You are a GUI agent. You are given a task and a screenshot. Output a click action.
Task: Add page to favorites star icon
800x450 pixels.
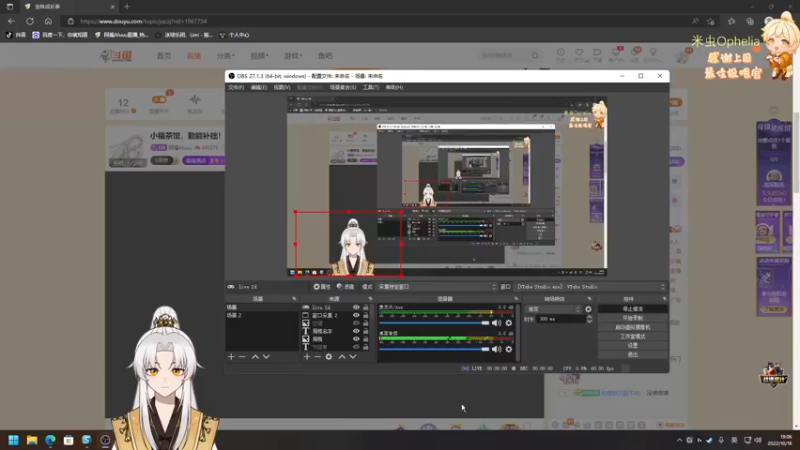coord(711,21)
